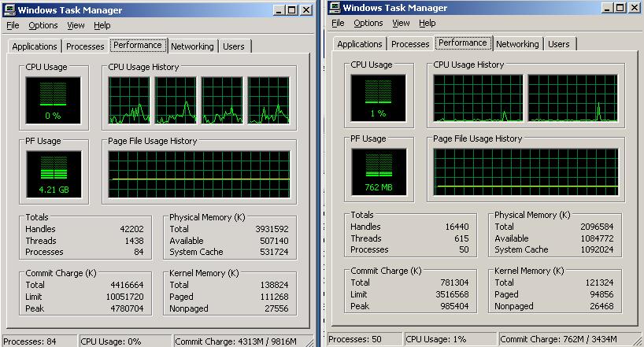This screenshot has height=347, width=644.
Task: Open File menu in left Task Manager
Action: point(13,25)
